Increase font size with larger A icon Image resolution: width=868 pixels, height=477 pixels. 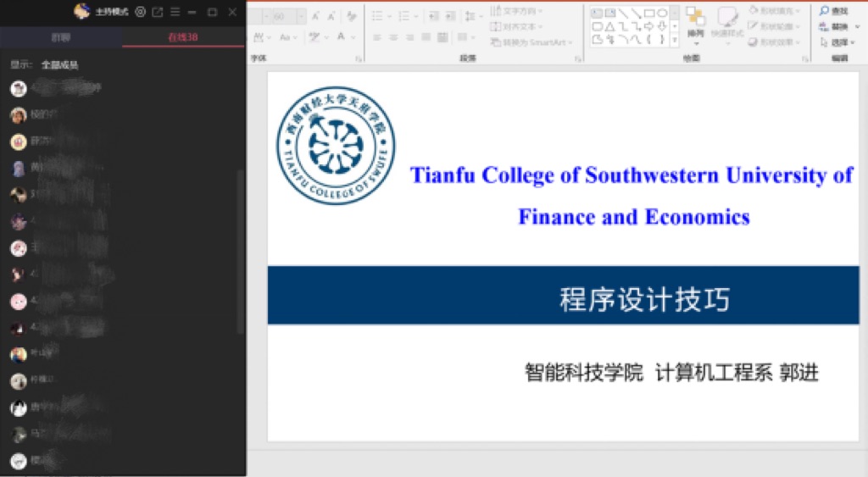point(315,16)
